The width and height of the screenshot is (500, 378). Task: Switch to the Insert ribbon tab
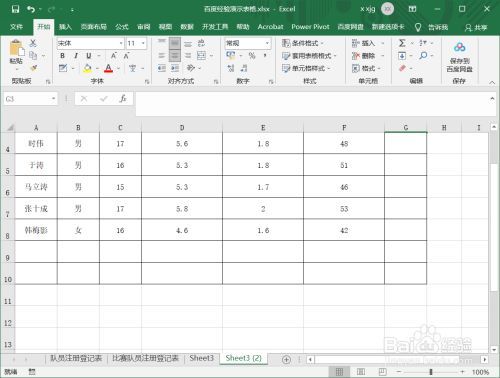65,27
